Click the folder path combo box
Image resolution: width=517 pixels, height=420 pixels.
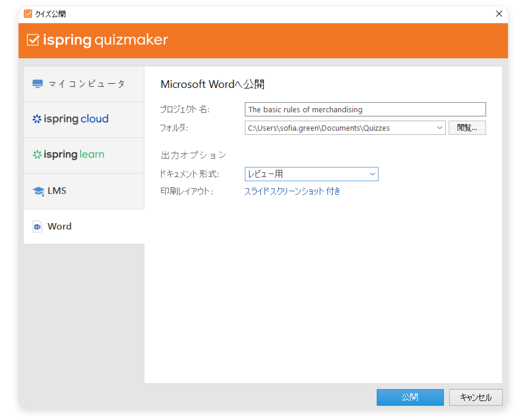point(339,128)
